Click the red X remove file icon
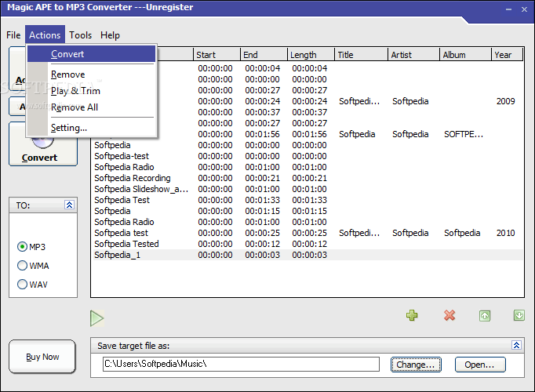535x392 pixels. pos(449,315)
